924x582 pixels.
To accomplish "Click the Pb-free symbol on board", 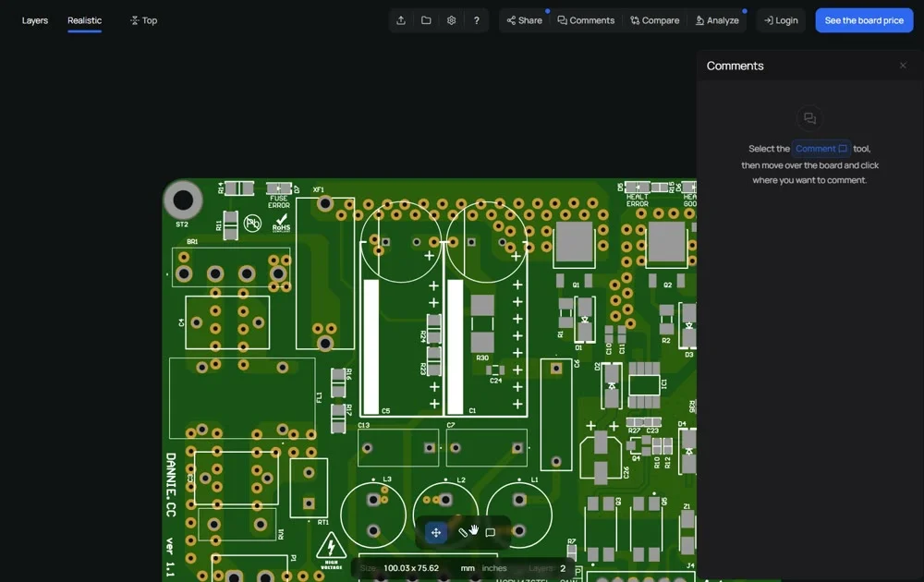I will point(252,224).
